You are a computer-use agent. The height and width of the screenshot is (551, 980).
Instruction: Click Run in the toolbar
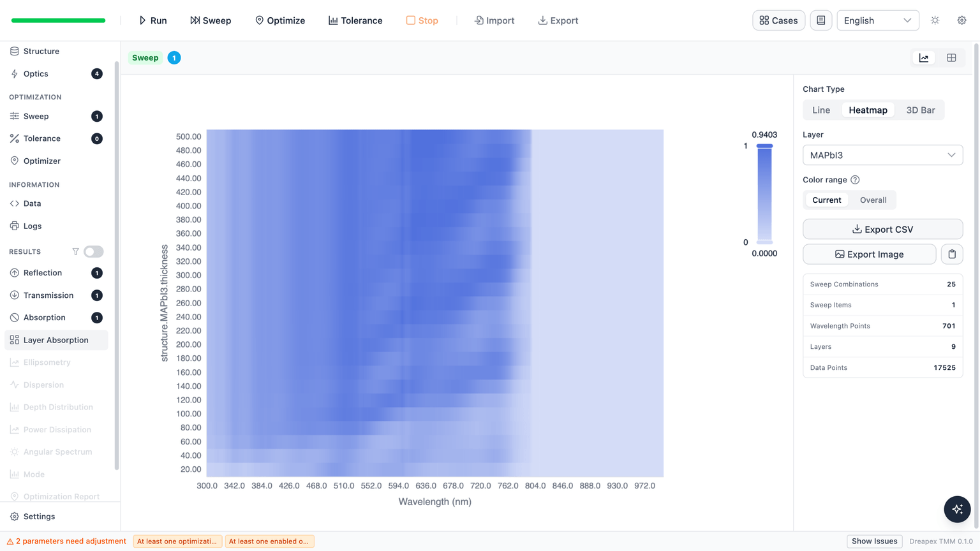(153, 20)
